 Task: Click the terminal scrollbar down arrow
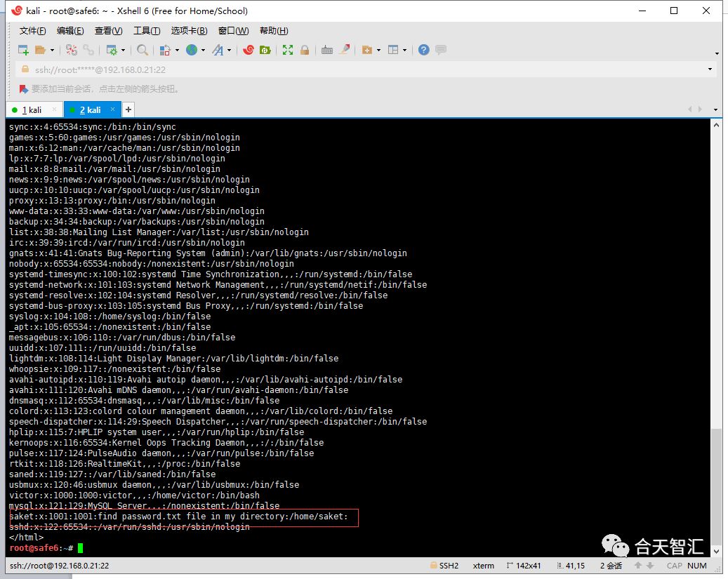(716, 551)
